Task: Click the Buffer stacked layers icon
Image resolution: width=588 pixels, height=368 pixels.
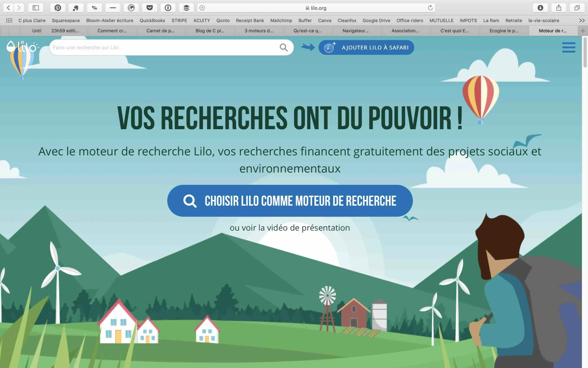Action: coord(186,8)
